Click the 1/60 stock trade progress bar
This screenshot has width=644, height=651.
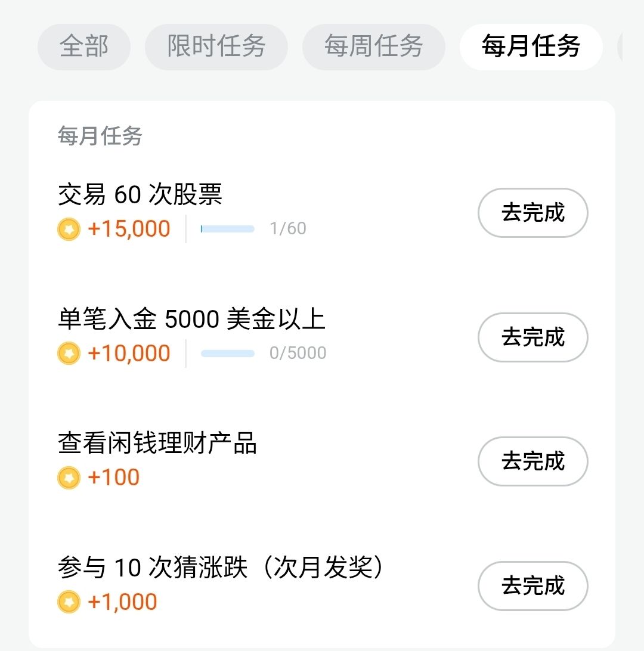227,229
